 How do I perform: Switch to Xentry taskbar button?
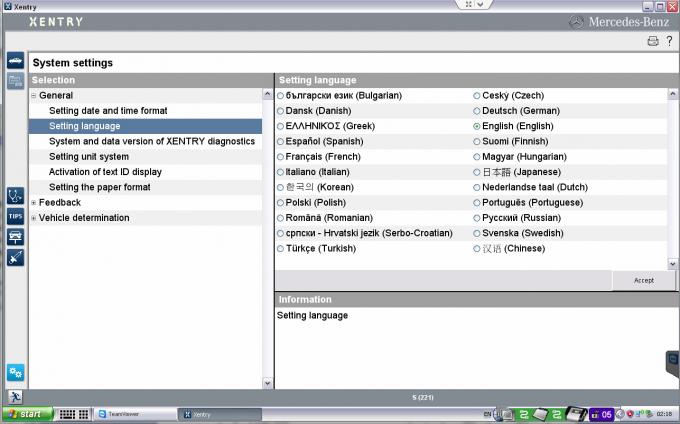(220, 414)
